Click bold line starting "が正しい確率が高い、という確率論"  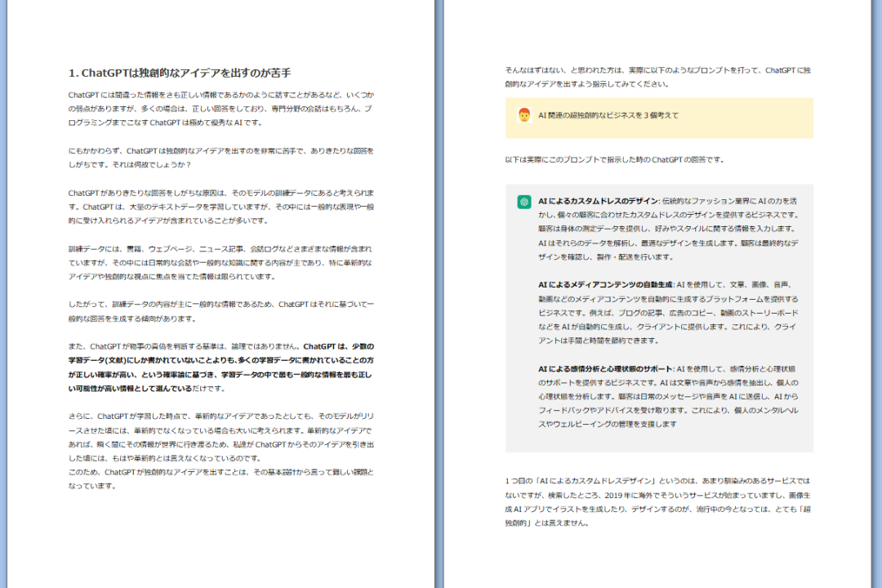[x=220, y=375]
